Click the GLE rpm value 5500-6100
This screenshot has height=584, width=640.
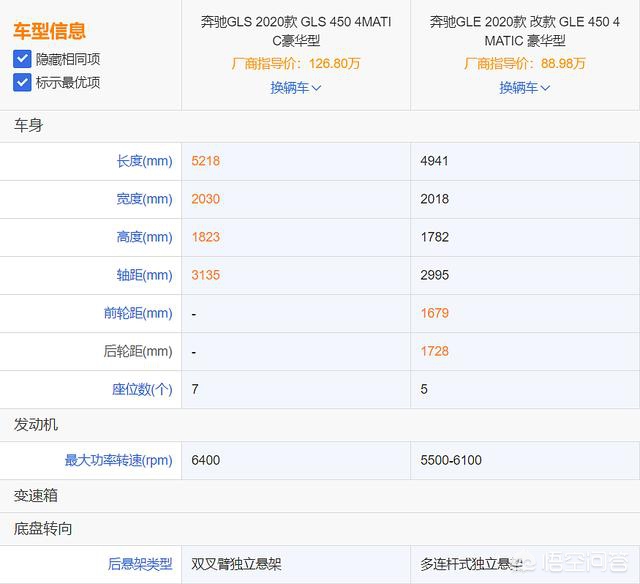click(x=451, y=460)
